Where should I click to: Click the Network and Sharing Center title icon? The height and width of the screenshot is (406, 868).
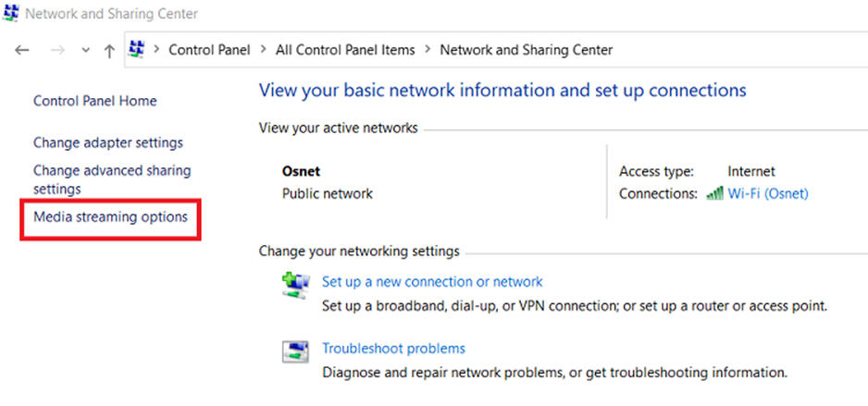pyautogui.click(x=10, y=13)
